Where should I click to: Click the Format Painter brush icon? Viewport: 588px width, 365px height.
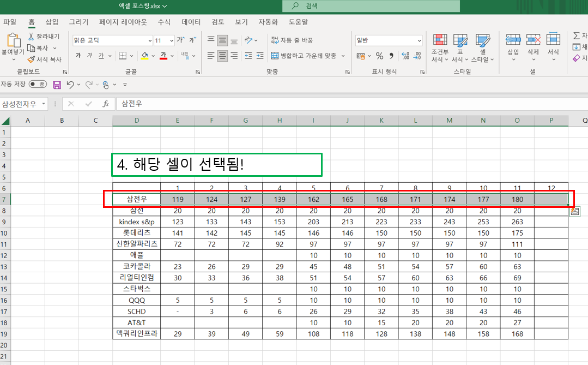point(31,59)
